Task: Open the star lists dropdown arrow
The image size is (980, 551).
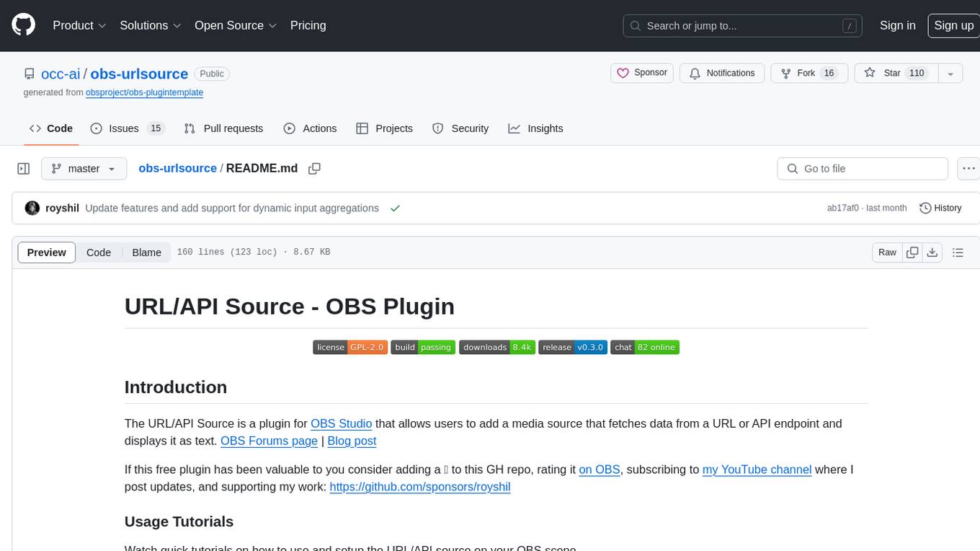Action: point(950,73)
